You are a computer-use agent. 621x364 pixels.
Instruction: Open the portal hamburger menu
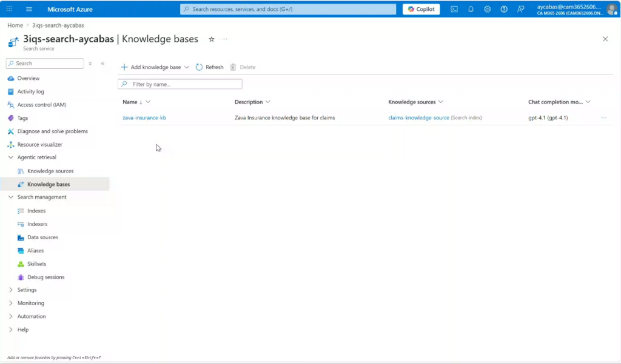click(29, 8)
